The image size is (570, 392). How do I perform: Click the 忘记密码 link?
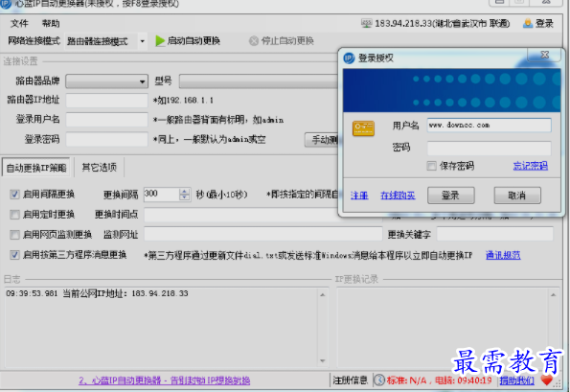531,166
